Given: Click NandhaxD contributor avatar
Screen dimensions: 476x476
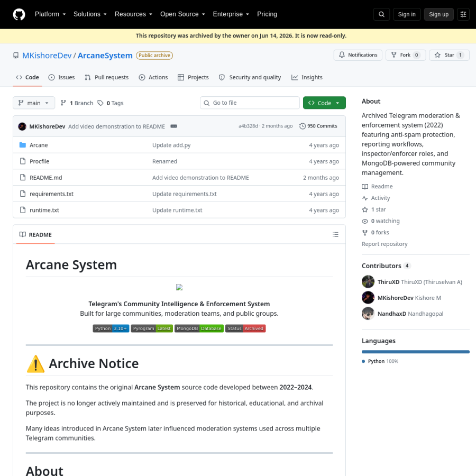Looking at the screenshot, I should [368, 314].
